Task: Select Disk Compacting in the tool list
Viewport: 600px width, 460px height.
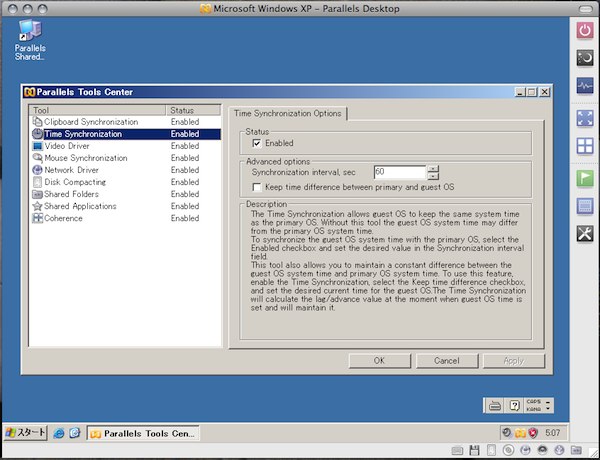Action: tap(126, 182)
